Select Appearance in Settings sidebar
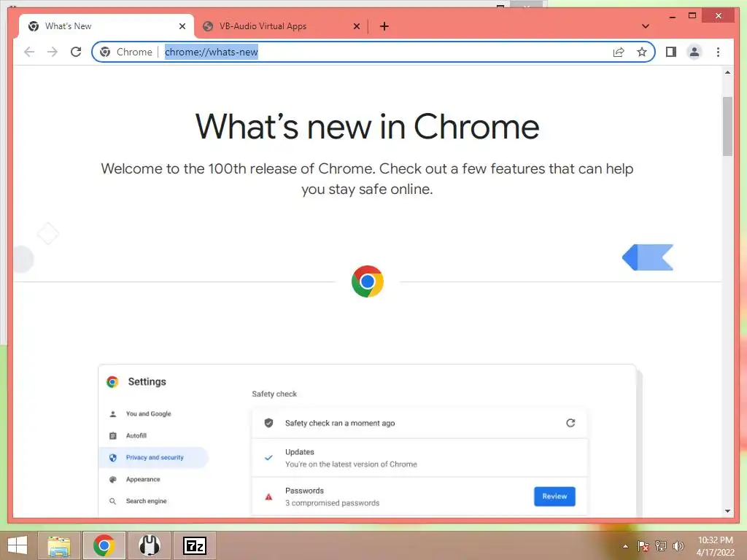 (x=143, y=480)
